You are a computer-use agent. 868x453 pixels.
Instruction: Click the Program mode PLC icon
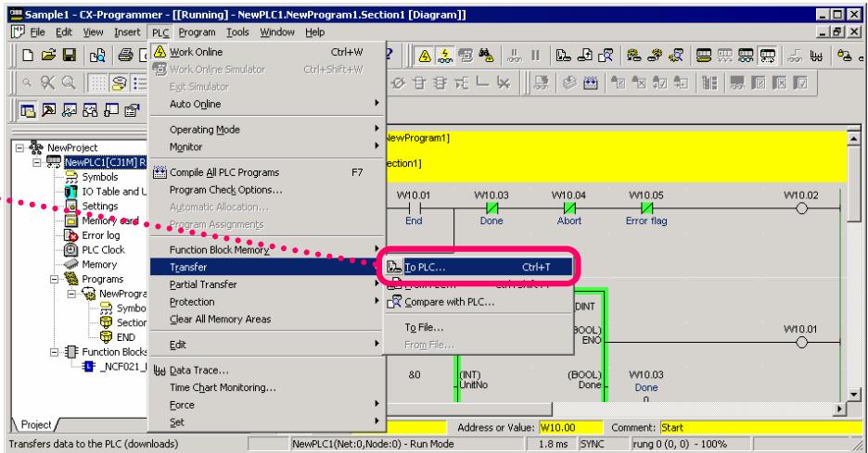704,56
